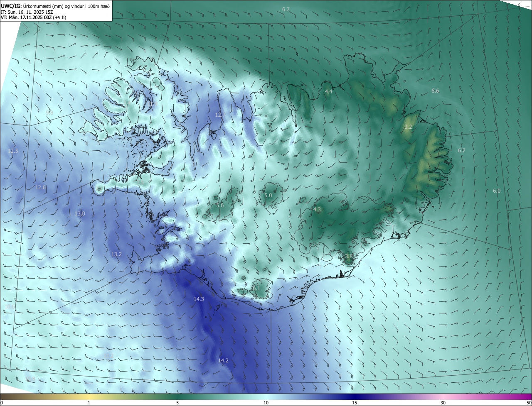This screenshot has height=406, width=532.
Task: Click the 6.7 value at the map's top
Action: [286, 9]
